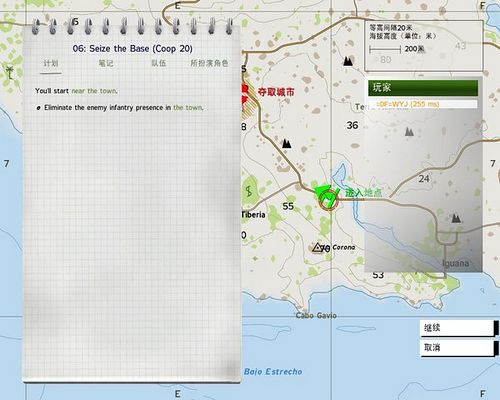Image resolution: width=500 pixels, height=400 pixels.
Task: Click the Corona place name
Action: [x=344, y=247]
